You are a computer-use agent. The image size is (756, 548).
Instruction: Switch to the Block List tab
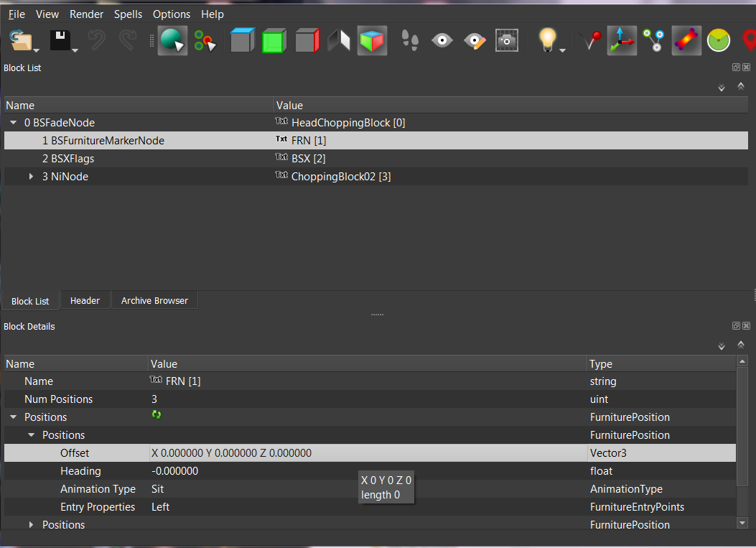(x=30, y=301)
